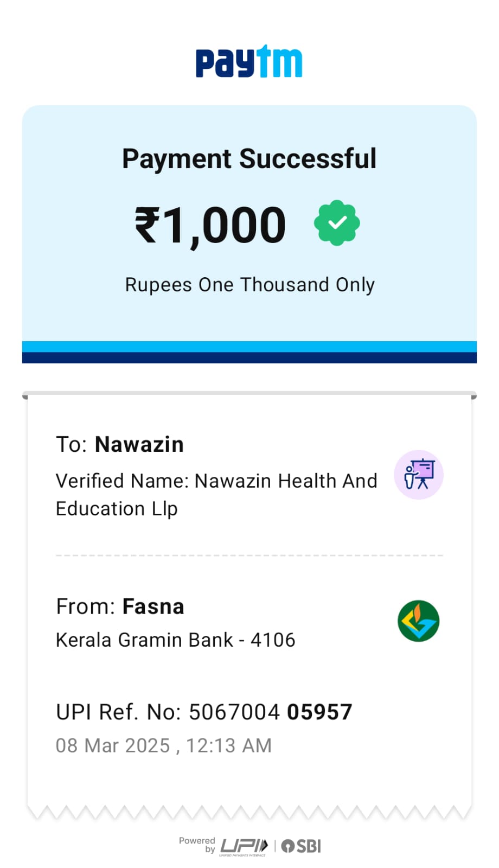Click the light blue stripe band
The height and width of the screenshot is (868, 499).
pyautogui.click(x=250, y=347)
